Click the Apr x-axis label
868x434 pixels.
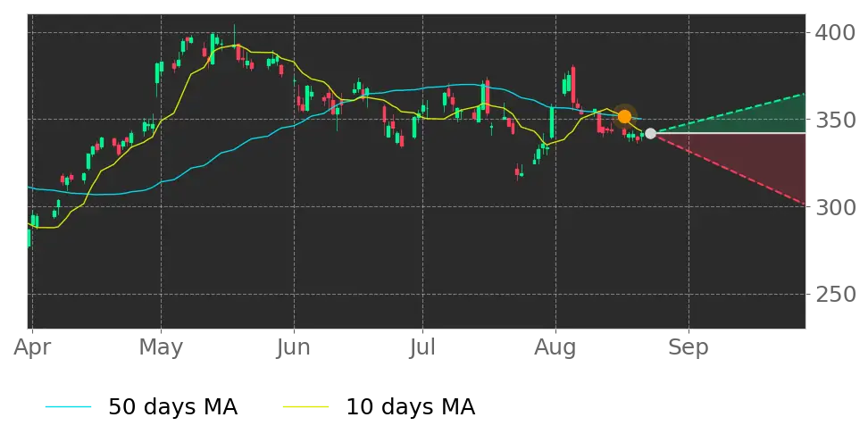coord(32,348)
